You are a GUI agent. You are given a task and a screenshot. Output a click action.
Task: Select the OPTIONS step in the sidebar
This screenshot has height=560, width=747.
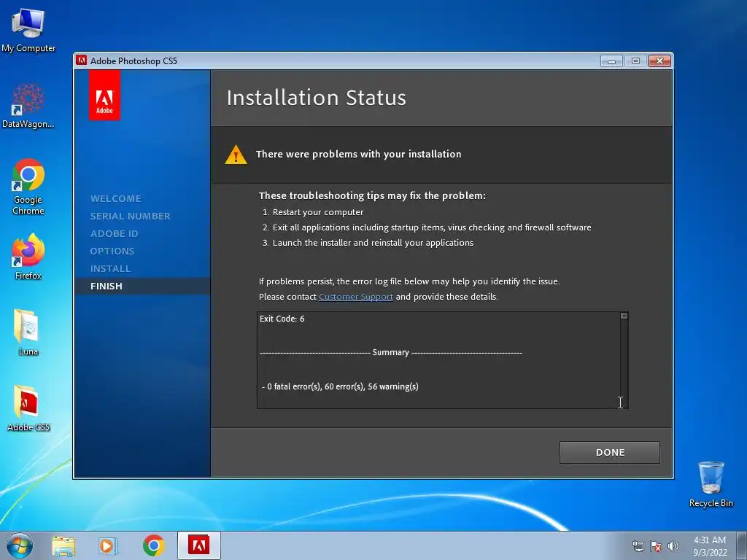point(112,251)
